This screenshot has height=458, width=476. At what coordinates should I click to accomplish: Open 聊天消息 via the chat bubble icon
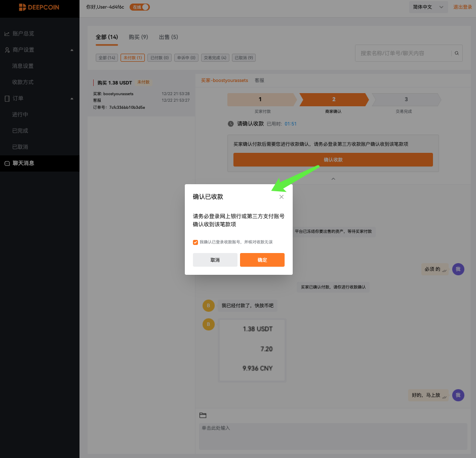tap(7, 163)
